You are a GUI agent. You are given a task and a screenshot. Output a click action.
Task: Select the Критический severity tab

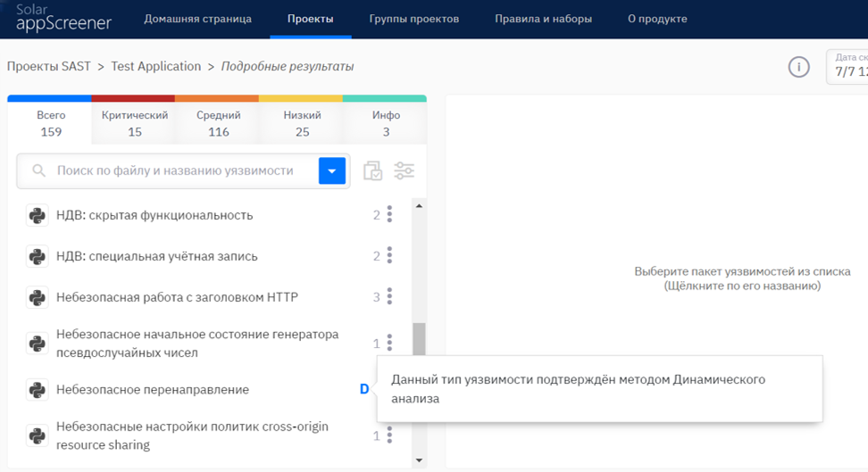click(135, 123)
